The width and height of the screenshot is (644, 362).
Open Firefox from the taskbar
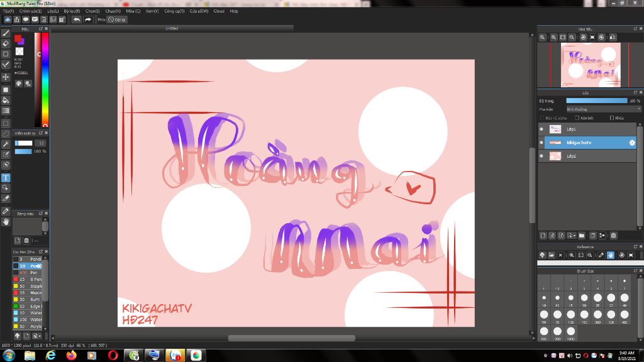click(72, 356)
